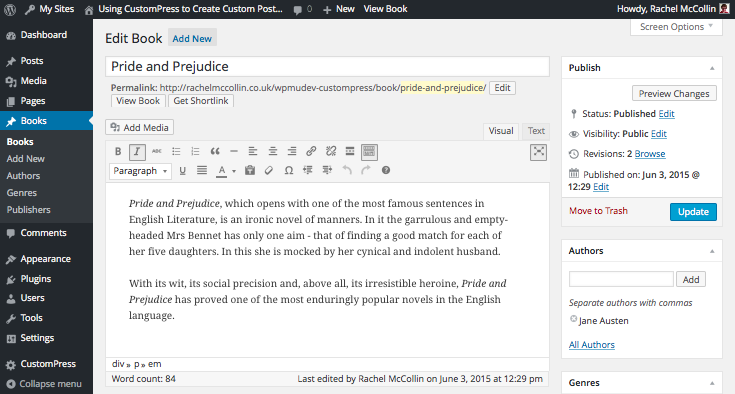735x394 pixels.
Task: Toggle the toolbar kitchen sink
Action: pyautogui.click(x=369, y=151)
